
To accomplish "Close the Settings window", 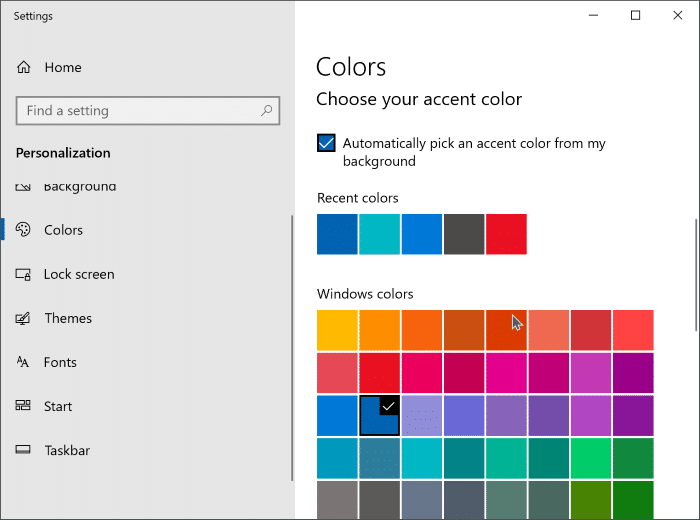I will pyautogui.click(x=678, y=16).
